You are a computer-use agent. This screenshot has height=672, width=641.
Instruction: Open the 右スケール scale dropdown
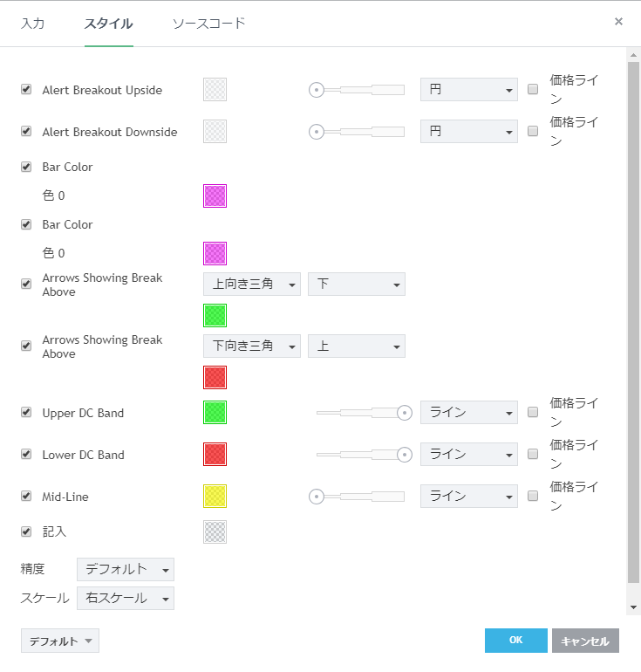[x=126, y=598]
